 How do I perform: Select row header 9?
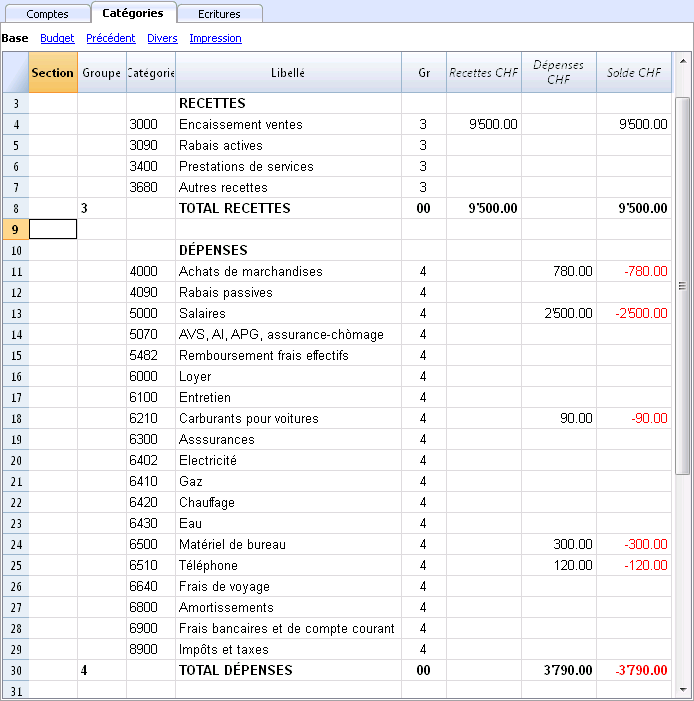(x=16, y=229)
